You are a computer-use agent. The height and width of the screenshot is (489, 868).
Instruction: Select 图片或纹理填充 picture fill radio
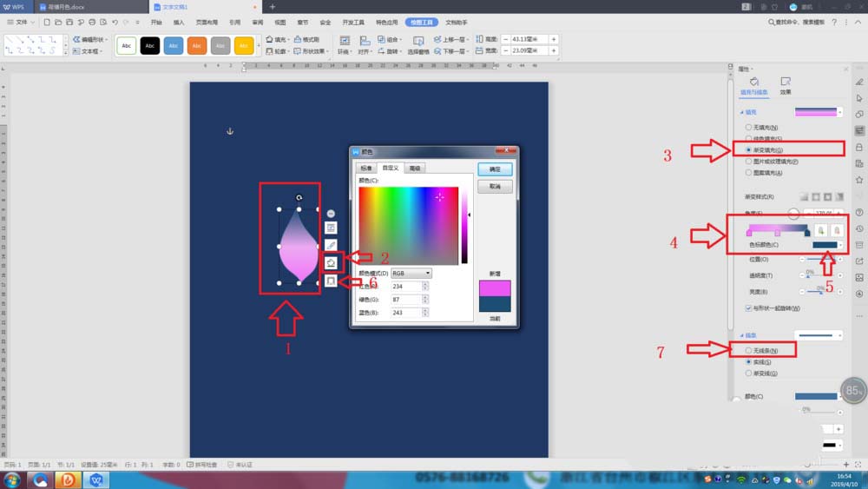[748, 162]
